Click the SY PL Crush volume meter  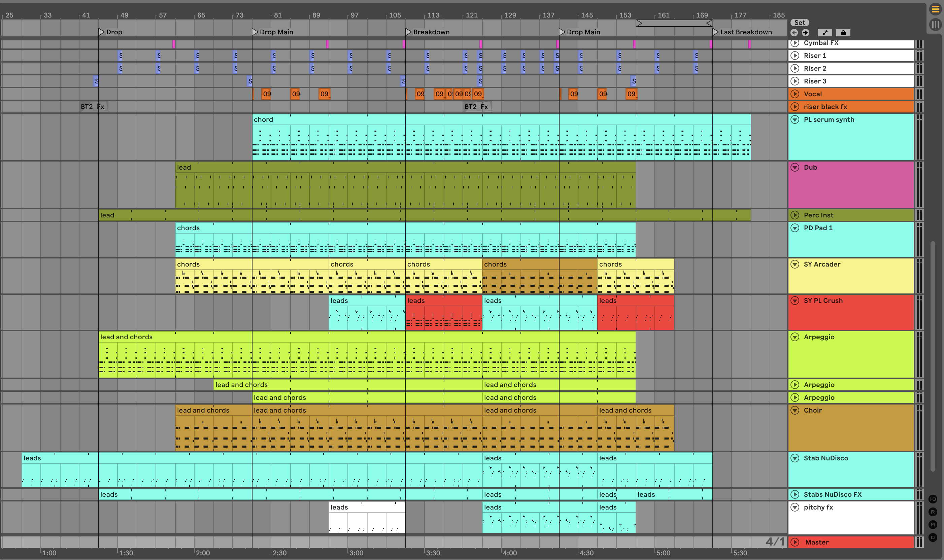919,312
